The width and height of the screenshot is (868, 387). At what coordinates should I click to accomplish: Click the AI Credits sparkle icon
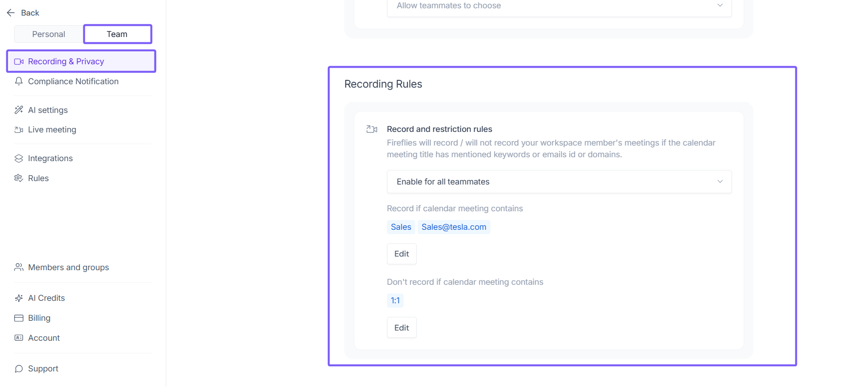19,298
